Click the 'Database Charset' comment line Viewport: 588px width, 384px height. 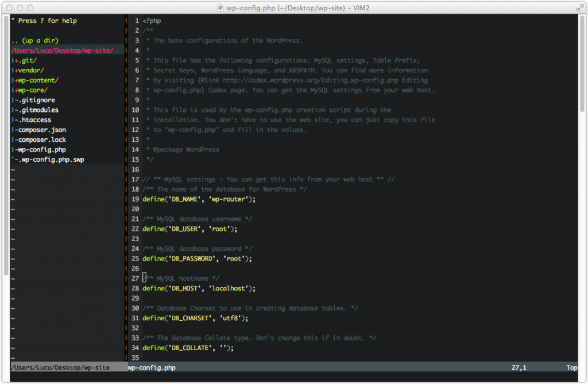(x=250, y=308)
